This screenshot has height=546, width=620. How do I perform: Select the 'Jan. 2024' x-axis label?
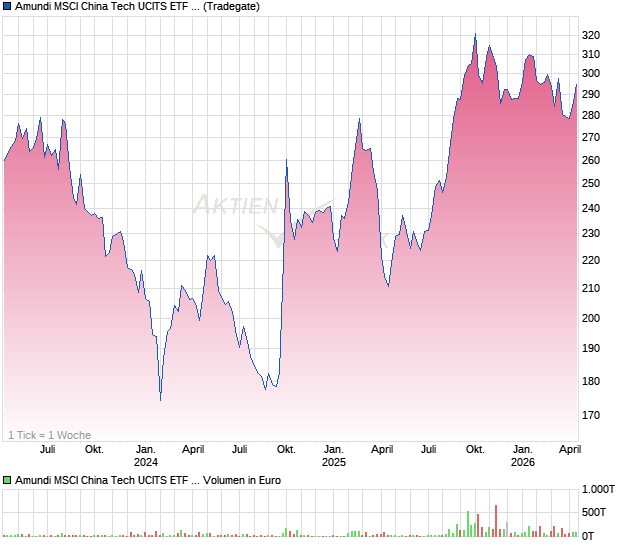click(146, 456)
